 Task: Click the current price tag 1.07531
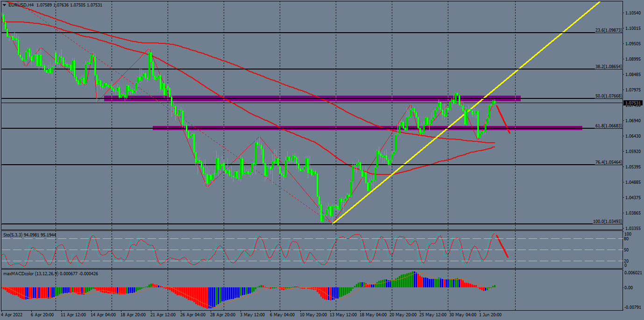[633, 103]
